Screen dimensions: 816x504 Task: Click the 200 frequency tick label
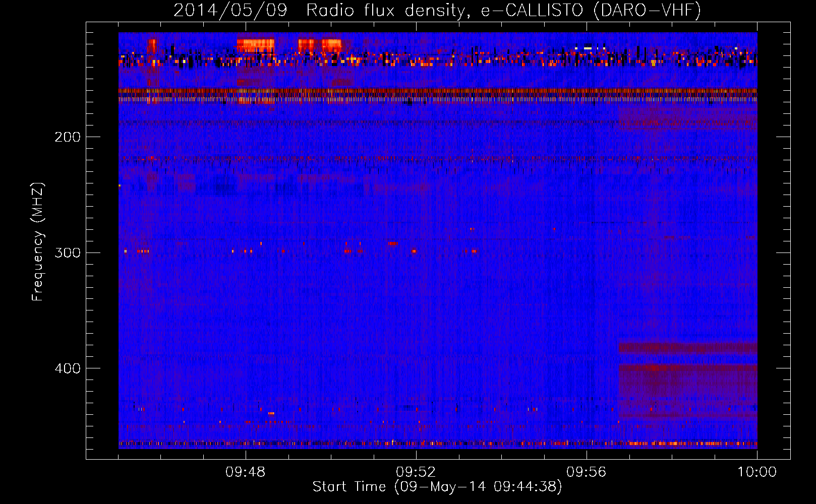click(x=68, y=137)
